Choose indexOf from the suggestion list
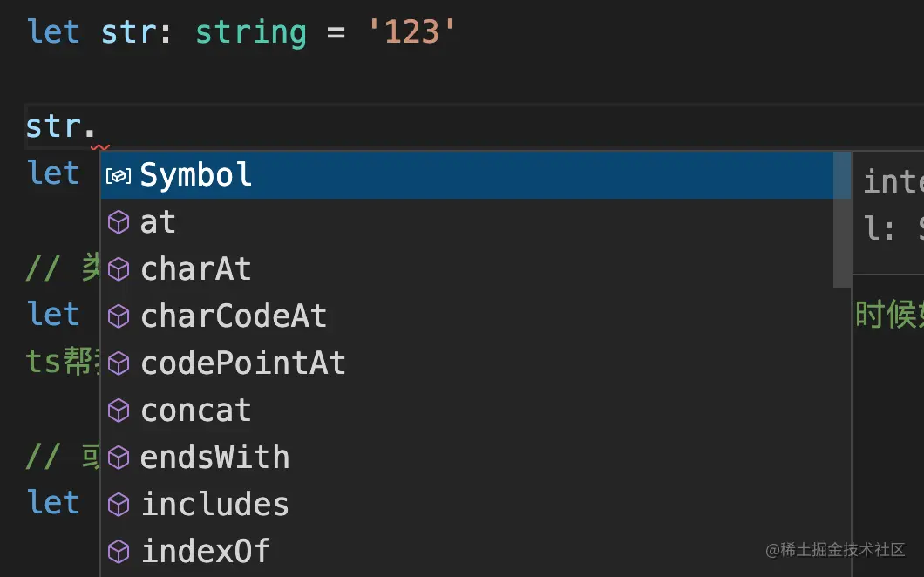 (206, 552)
